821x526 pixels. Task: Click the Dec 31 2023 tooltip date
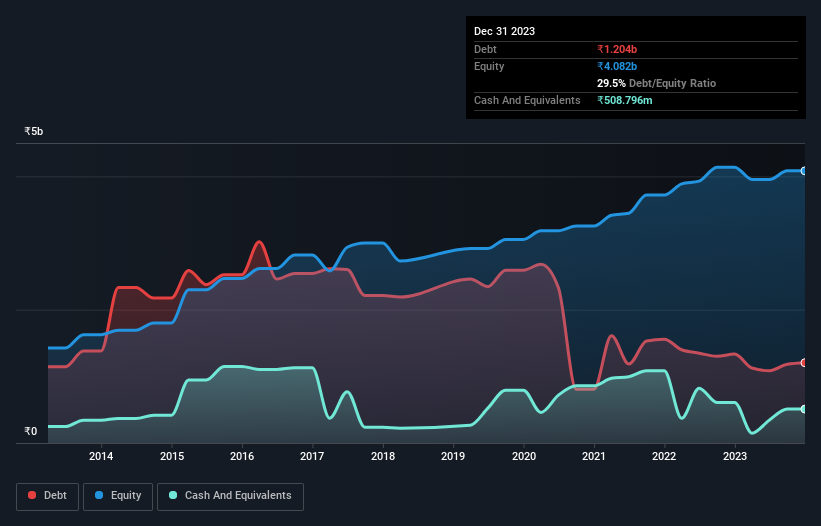tap(504, 31)
